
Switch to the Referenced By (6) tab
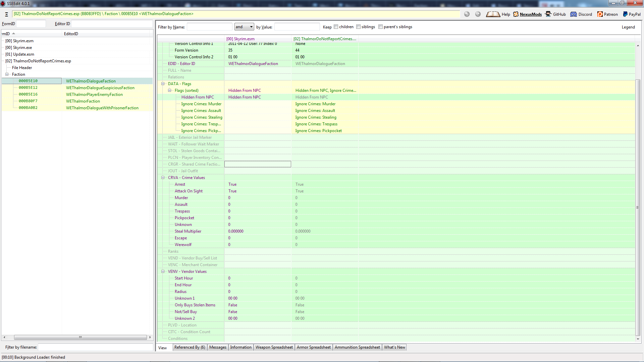190,347
